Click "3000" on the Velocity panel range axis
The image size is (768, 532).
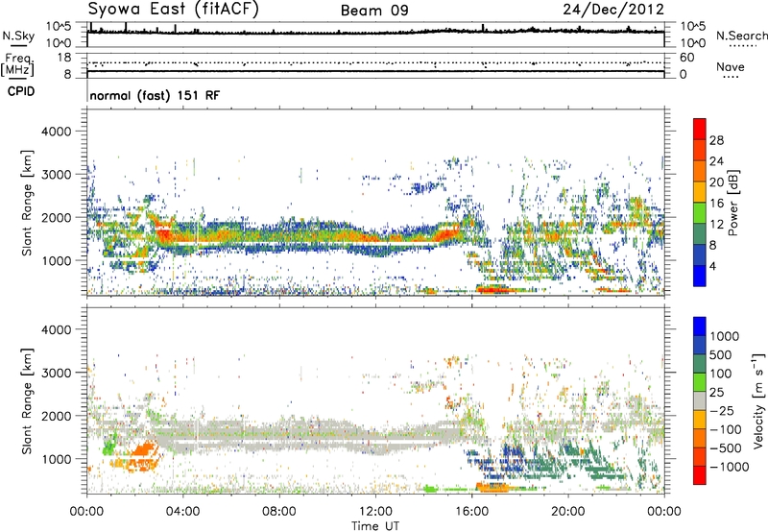(56, 373)
